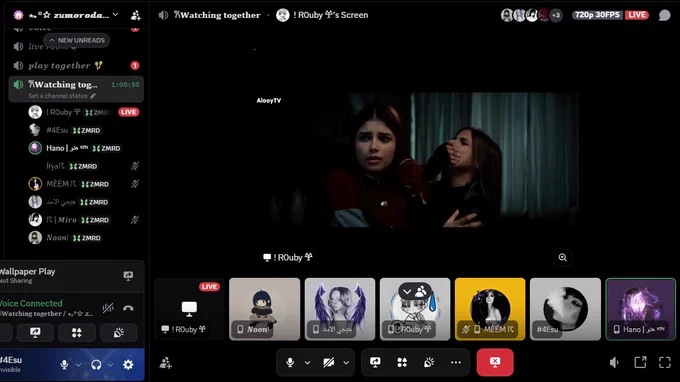The height and width of the screenshot is (382, 680).
Task: Stop watching with red button
Action: pos(495,362)
